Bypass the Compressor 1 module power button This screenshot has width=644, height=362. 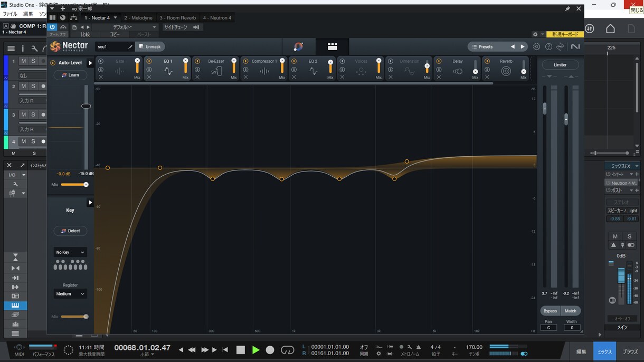(246, 61)
